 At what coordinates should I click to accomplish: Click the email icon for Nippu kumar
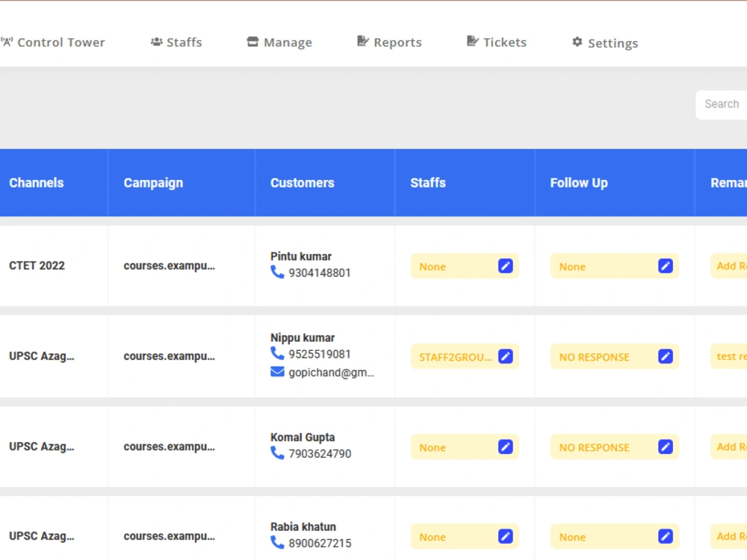pos(277,372)
